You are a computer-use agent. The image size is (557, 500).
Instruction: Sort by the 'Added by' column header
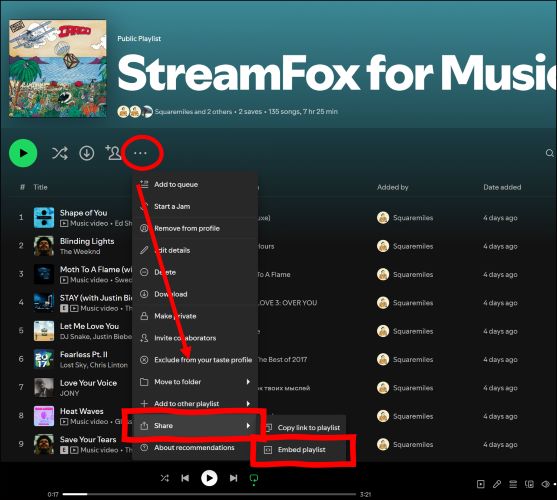[x=393, y=187]
